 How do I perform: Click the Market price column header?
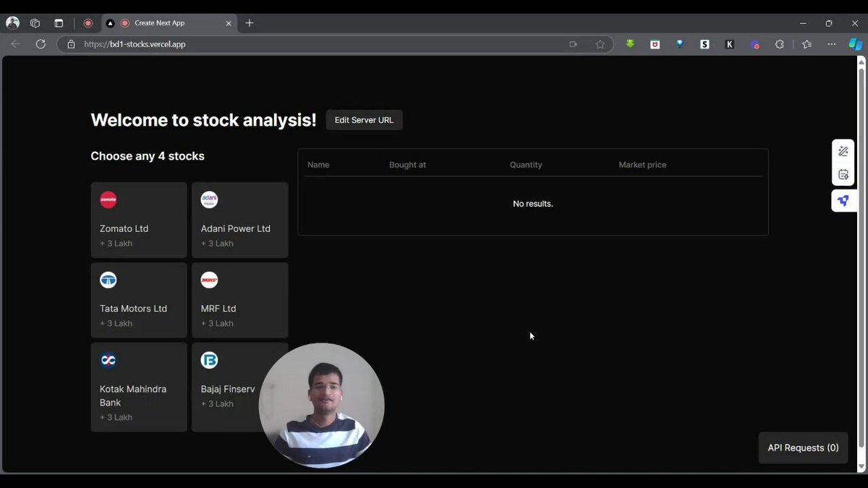642,165
